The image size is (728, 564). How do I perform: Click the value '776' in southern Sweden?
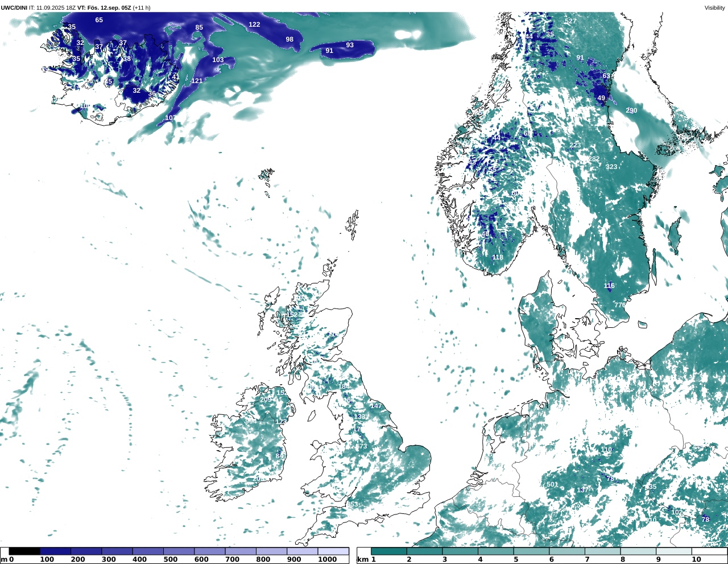click(620, 305)
